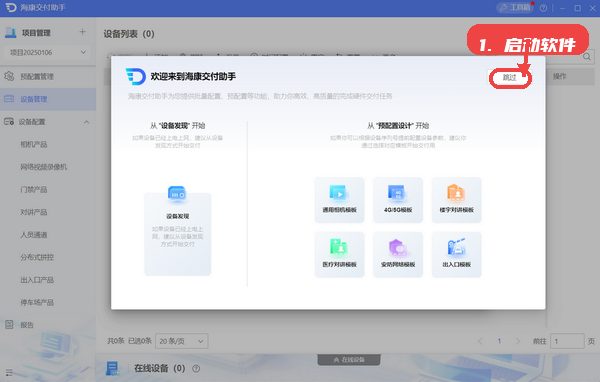
Task: Skip the welcome dialog with 跳过
Action: pos(510,78)
